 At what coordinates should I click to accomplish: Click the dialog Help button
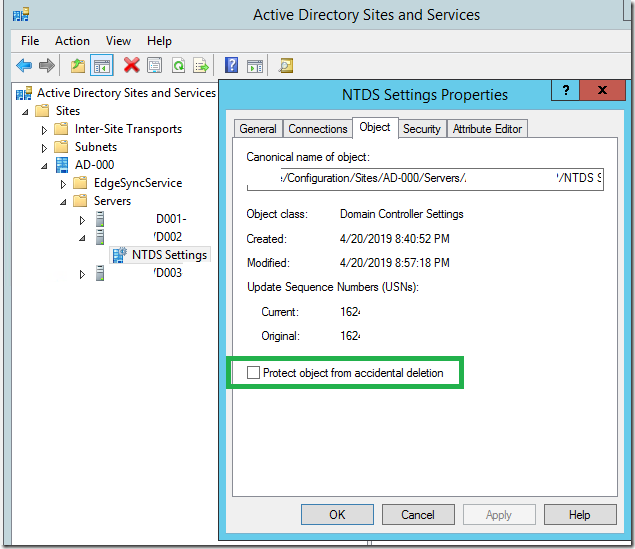pos(580,515)
